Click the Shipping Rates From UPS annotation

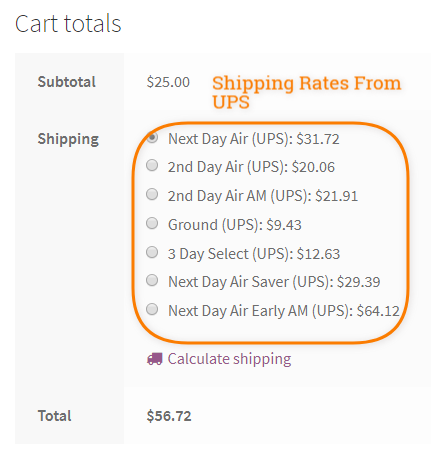(x=307, y=92)
